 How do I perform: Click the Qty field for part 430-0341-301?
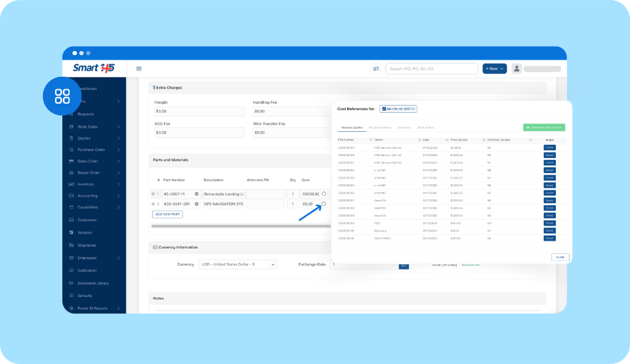point(293,204)
